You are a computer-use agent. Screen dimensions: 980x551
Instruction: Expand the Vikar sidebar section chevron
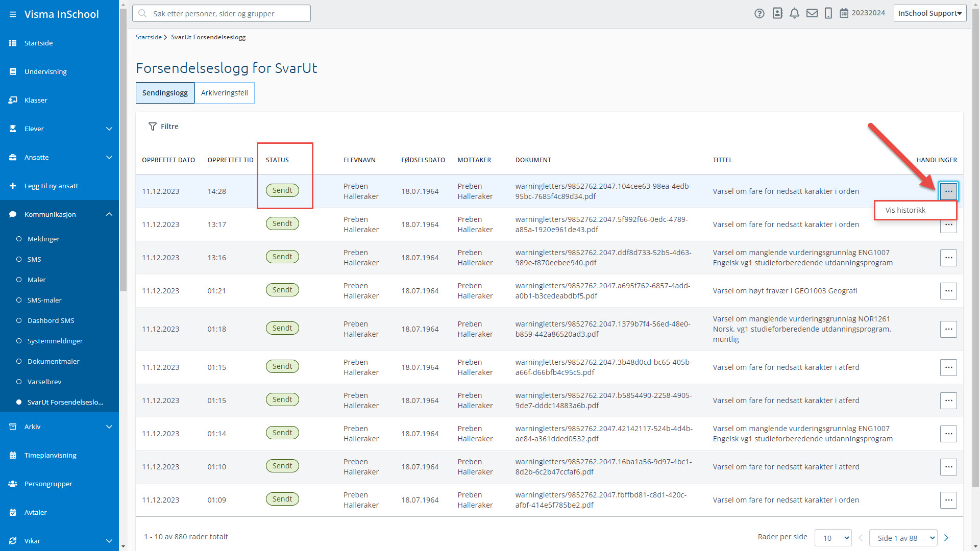coord(109,541)
